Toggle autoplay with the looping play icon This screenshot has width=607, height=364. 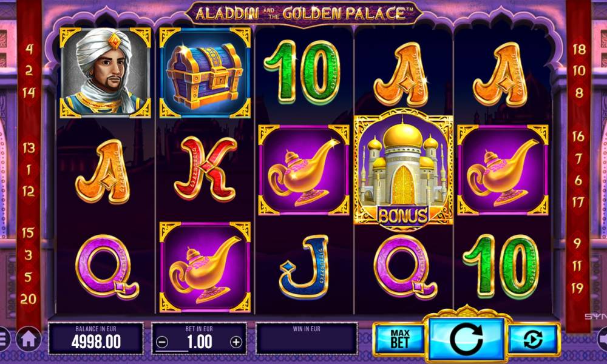[533, 339]
